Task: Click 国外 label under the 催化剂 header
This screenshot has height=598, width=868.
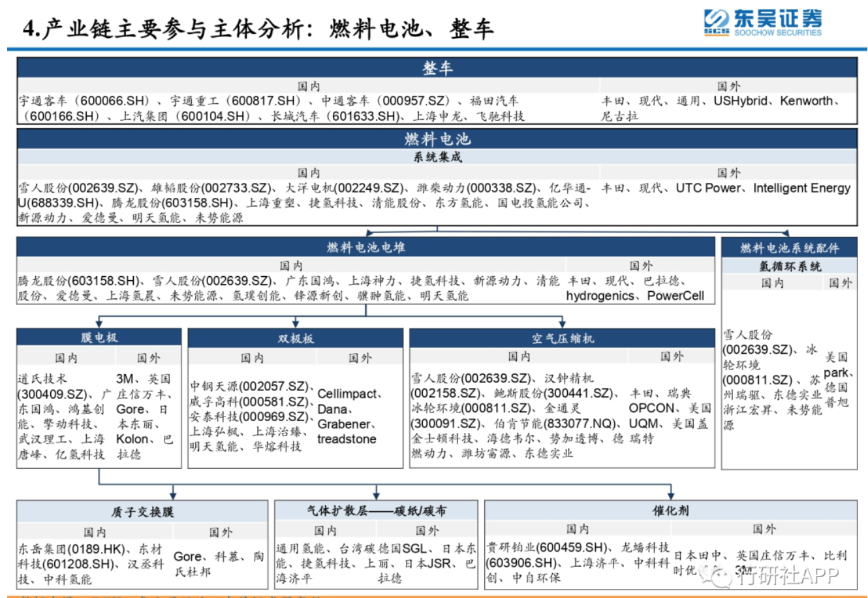Action: click(x=764, y=529)
